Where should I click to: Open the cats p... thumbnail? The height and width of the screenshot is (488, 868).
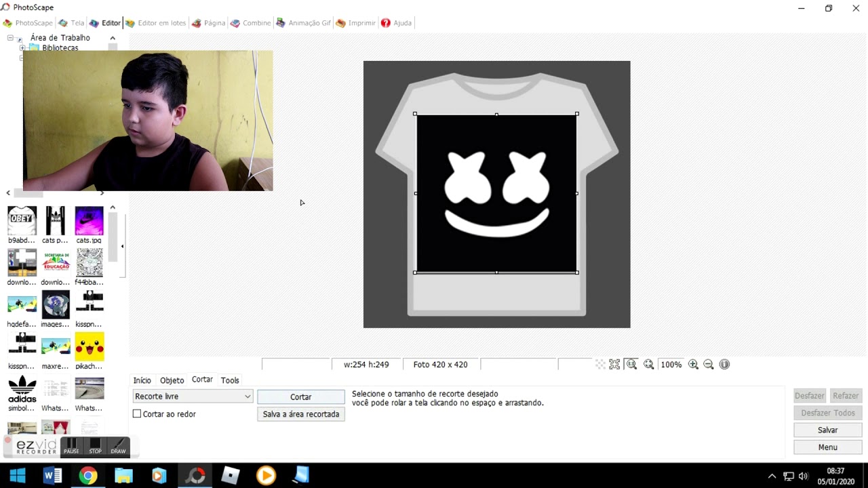click(x=56, y=224)
